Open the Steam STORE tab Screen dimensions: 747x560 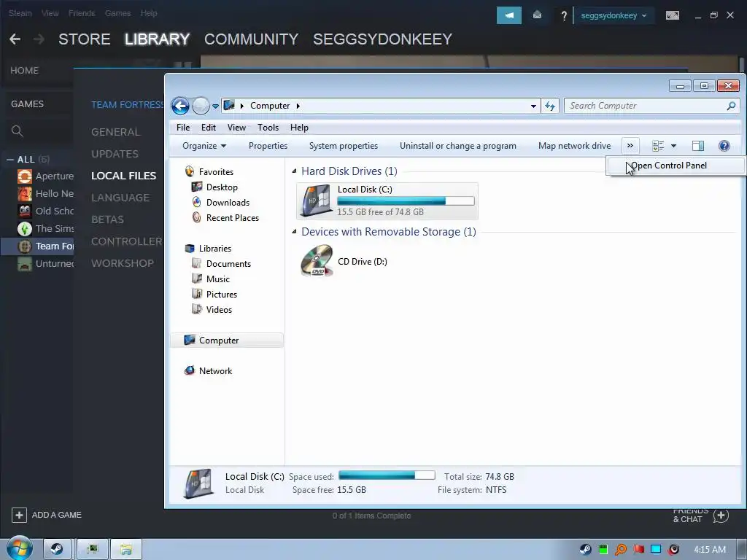[85, 39]
